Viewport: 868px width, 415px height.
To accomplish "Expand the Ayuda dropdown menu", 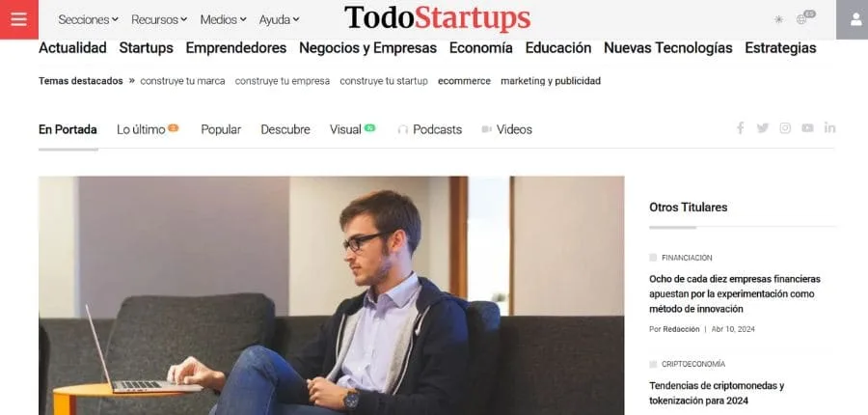I will click(279, 19).
